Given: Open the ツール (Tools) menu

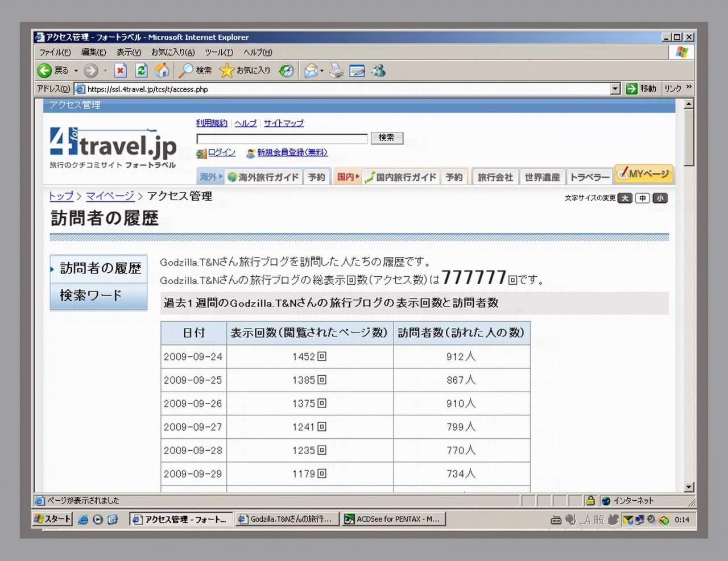Looking at the screenshot, I should coord(218,52).
